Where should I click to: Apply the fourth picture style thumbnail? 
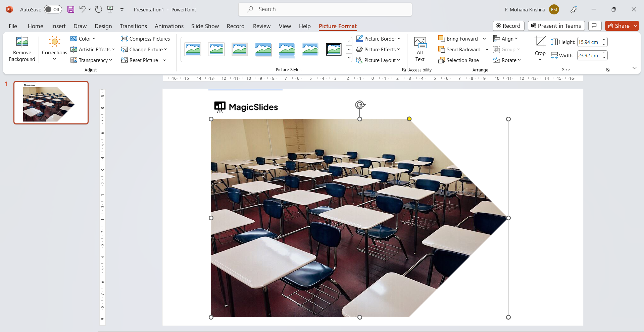[x=263, y=49]
